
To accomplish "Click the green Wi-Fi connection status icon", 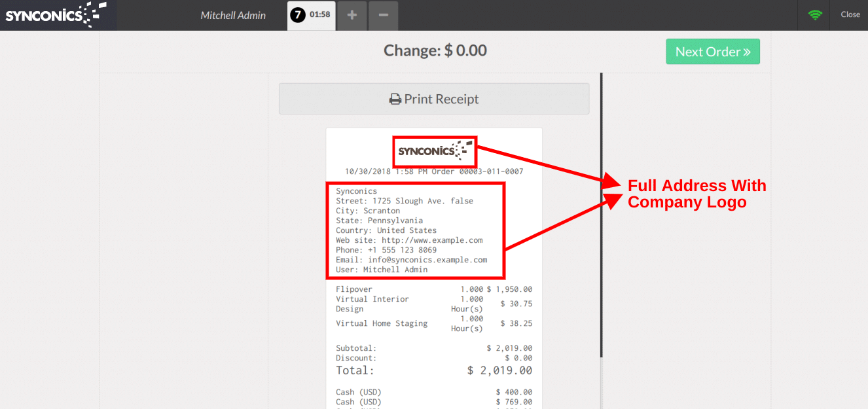I will [814, 14].
